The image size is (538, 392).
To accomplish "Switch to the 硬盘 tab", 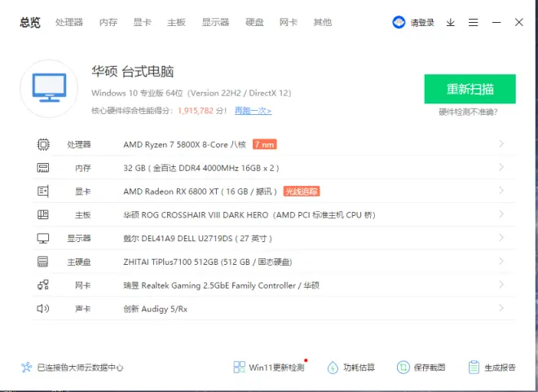I will 254,22.
